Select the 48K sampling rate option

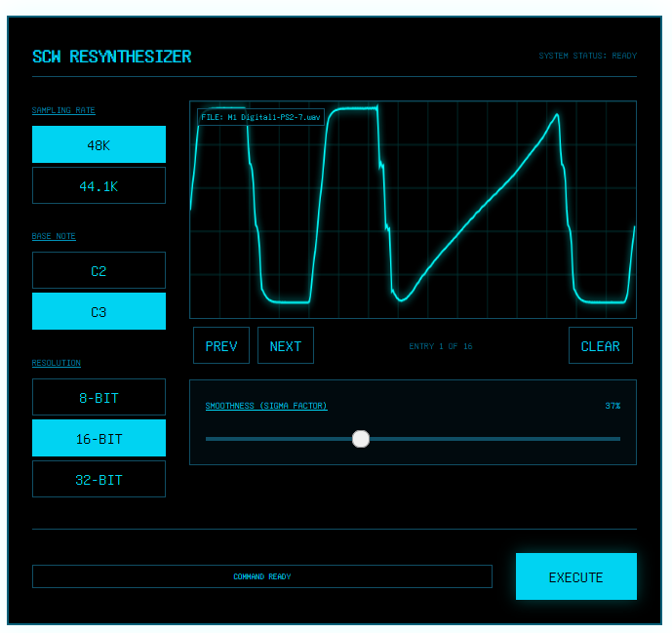[99, 144]
